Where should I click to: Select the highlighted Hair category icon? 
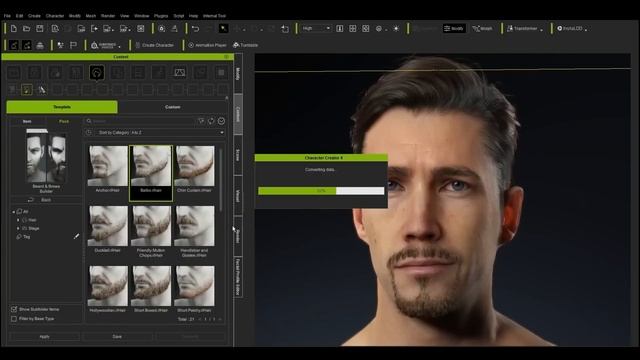(97, 73)
